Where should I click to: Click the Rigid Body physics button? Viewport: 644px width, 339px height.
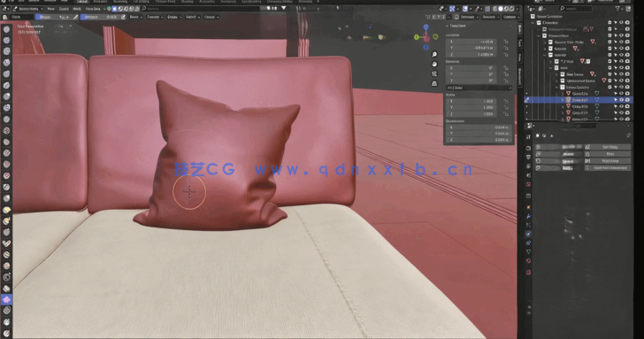(608, 161)
